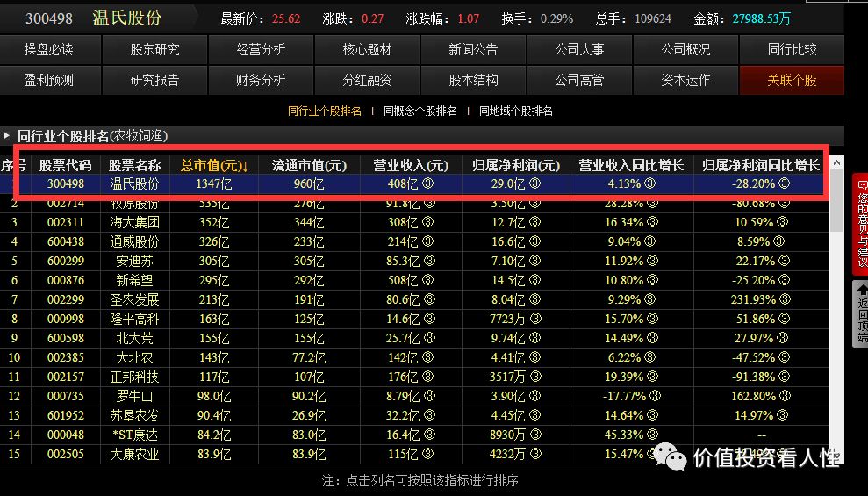The height and width of the screenshot is (496, 868).
Task: Open the 经营分析 tab
Action: [x=261, y=50]
